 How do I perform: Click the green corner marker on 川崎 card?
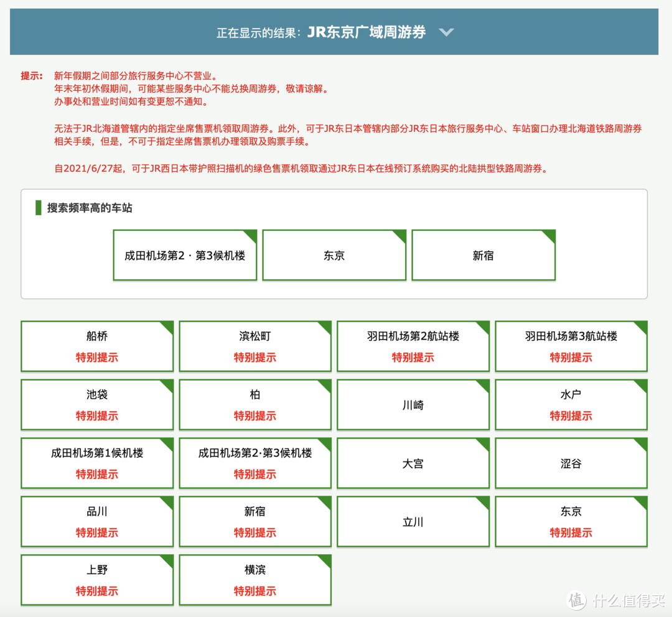coord(484,384)
